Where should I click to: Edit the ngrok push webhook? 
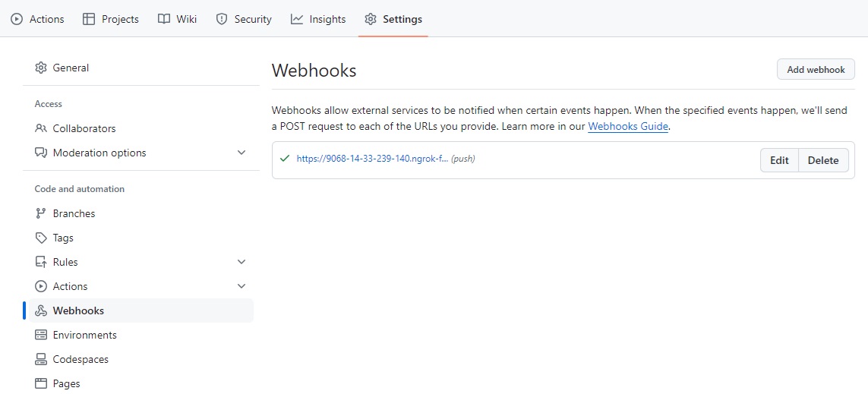(779, 160)
